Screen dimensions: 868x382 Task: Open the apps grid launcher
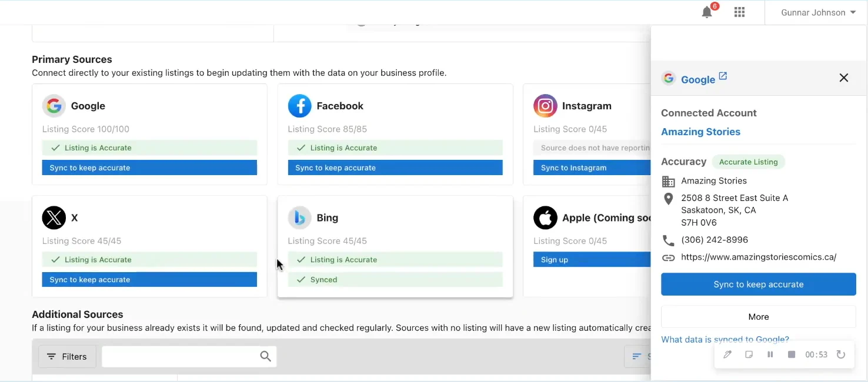click(740, 12)
